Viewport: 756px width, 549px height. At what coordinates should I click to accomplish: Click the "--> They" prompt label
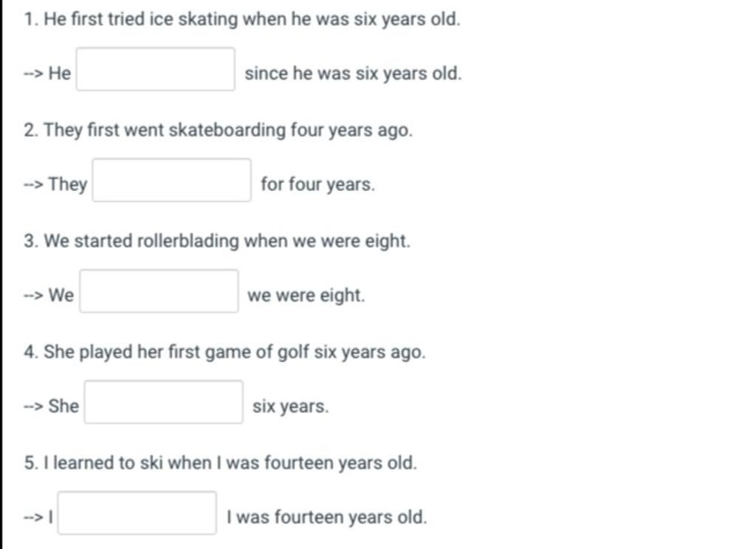tap(55, 184)
